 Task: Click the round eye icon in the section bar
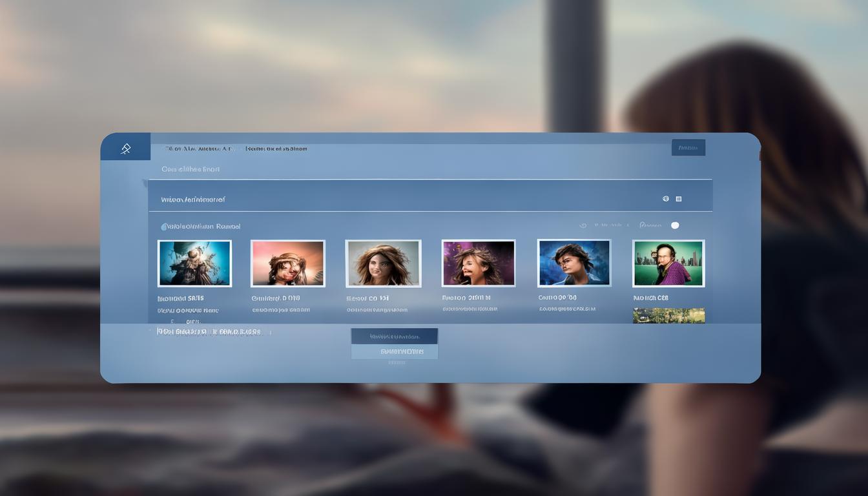click(x=666, y=199)
